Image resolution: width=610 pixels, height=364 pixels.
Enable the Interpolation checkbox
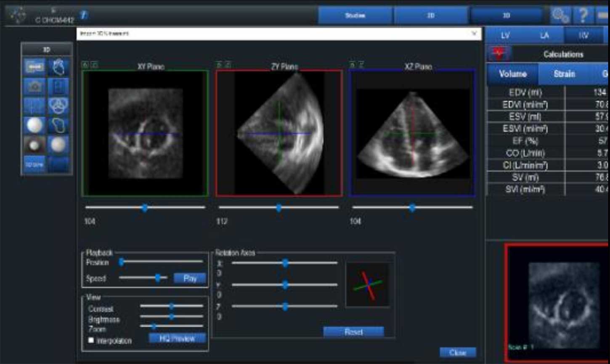pyautogui.click(x=91, y=340)
